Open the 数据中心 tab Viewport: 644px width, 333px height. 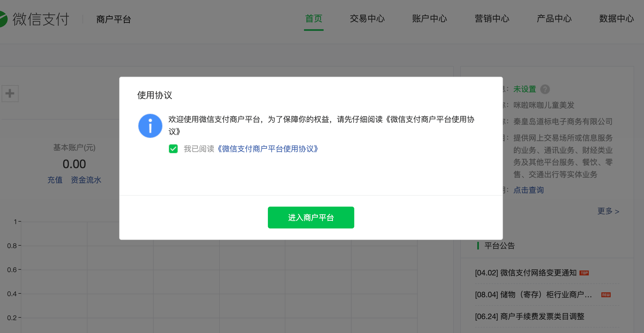tap(617, 19)
